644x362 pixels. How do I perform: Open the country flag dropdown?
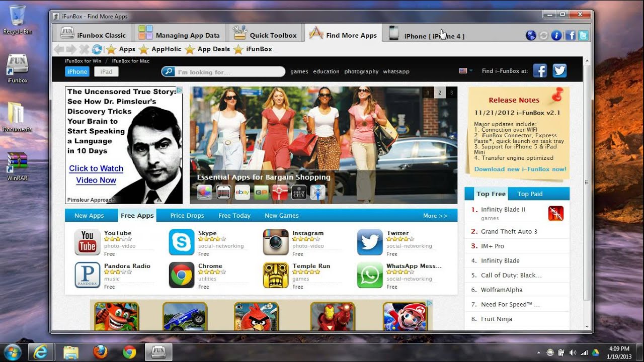[x=466, y=71]
